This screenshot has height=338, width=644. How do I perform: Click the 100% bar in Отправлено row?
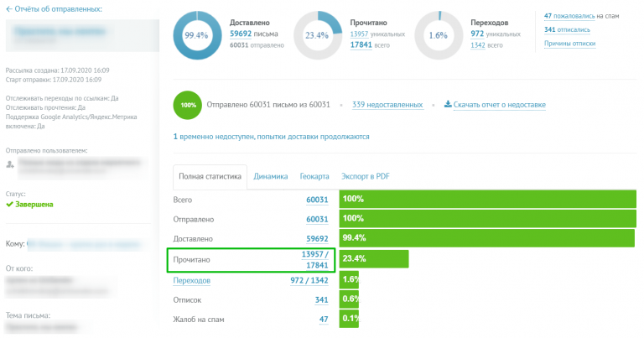click(487, 219)
